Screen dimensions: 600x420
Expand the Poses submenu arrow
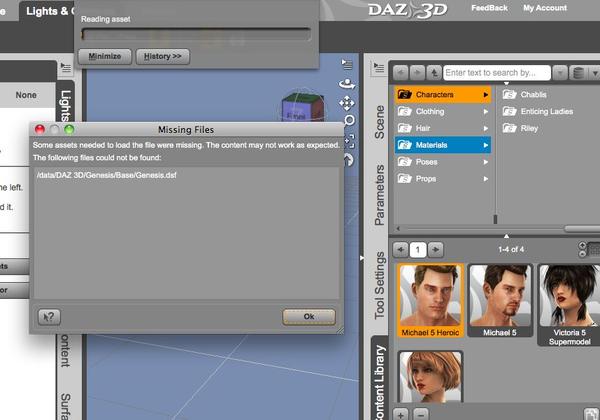point(486,162)
